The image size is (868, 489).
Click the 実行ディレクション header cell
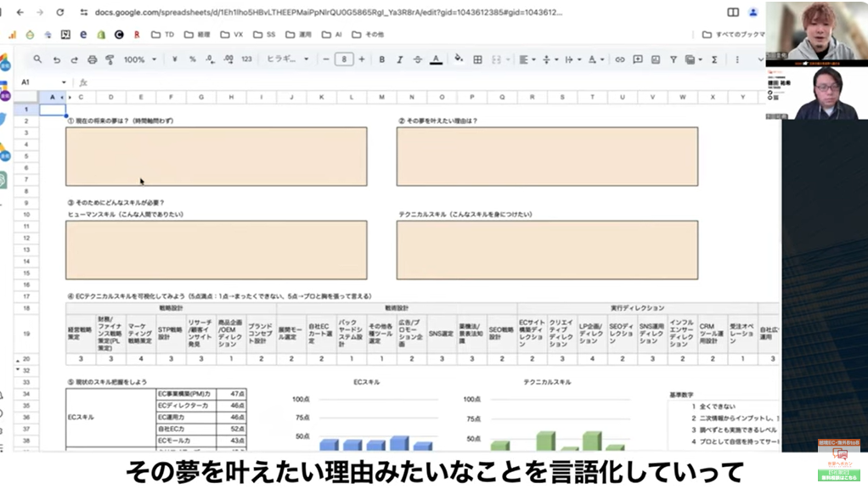[637, 308]
